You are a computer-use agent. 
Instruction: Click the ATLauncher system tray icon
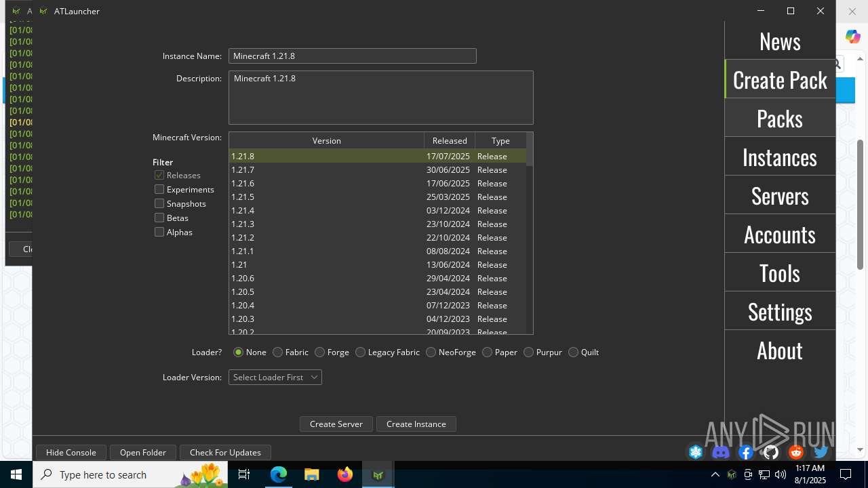(x=732, y=474)
